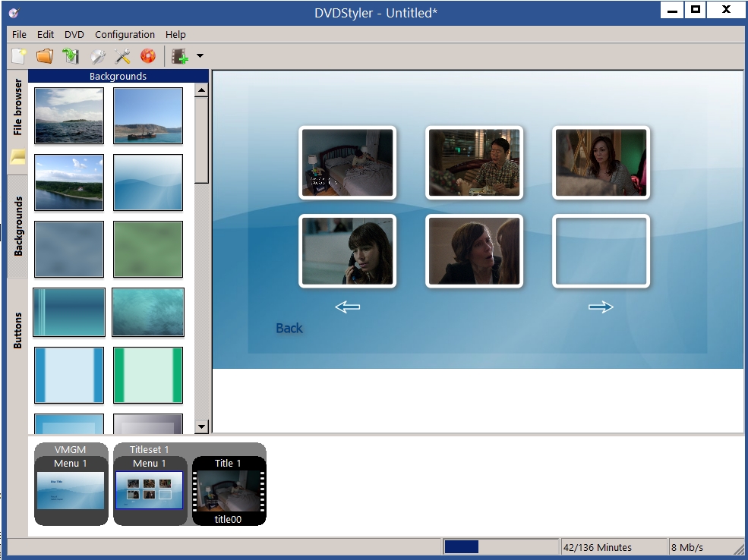This screenshot has height=560, width=748.
Task: Save the project with the green arrow icon
Action: tap(71, 55)
